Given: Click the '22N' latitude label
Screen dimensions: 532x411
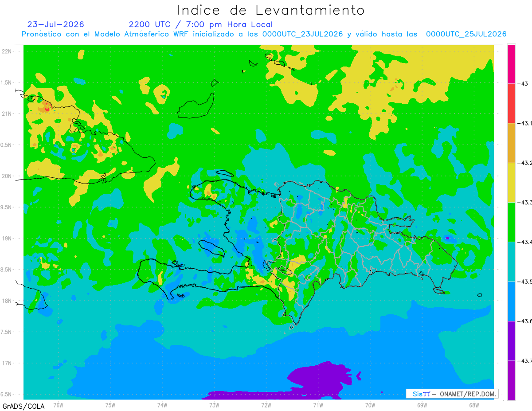Looking at the screenshot, I should pos(7,51).
